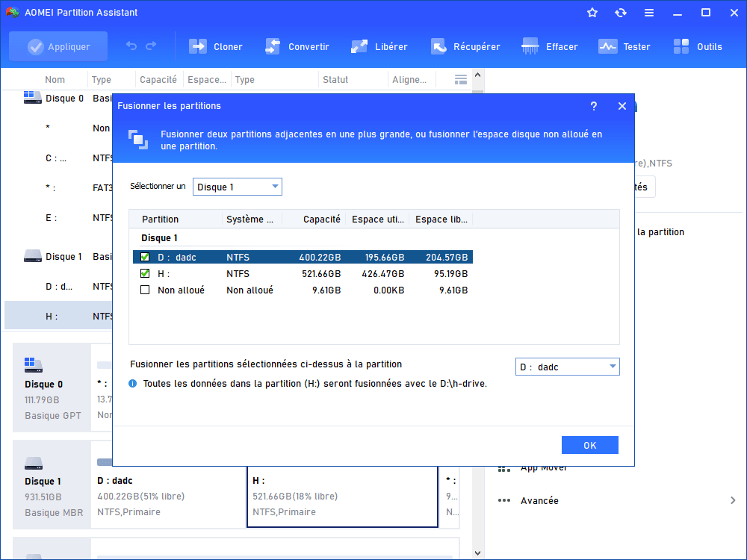Uncheck the H: partition checkbox
747x560 pixels.
(x=145, y=273)
